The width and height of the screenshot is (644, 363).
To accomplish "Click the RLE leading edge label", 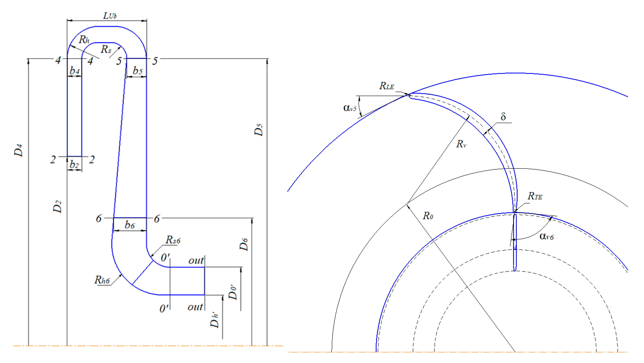I will click(x=386, y=86).
